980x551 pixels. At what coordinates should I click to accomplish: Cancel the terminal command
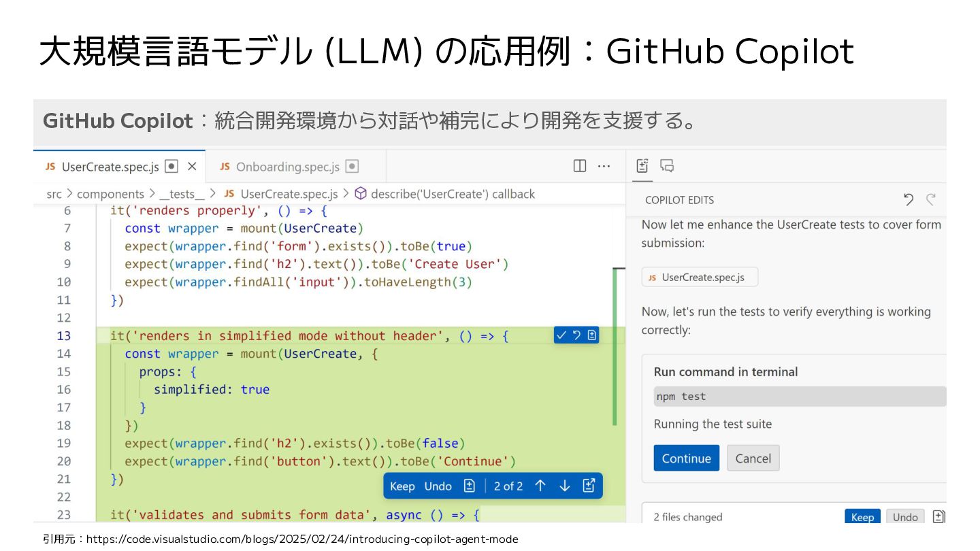(x=753, y=458)
